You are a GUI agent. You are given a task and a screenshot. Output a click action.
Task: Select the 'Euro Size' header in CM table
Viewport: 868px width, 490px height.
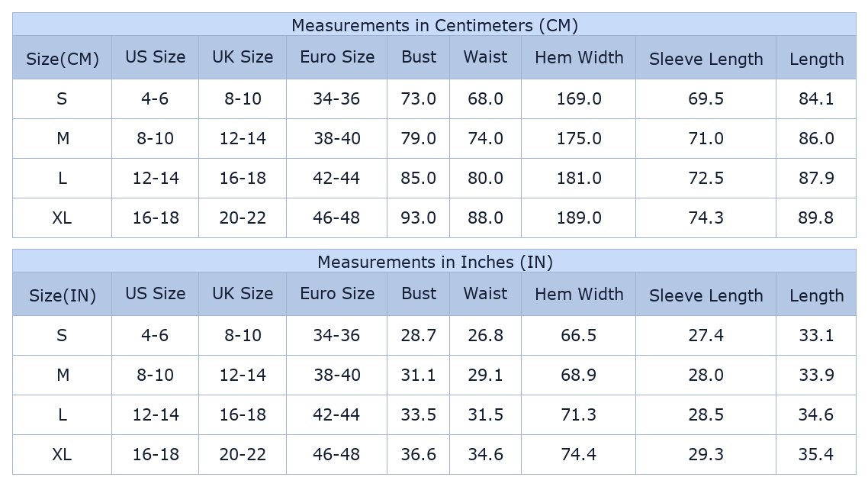point(337,57)
